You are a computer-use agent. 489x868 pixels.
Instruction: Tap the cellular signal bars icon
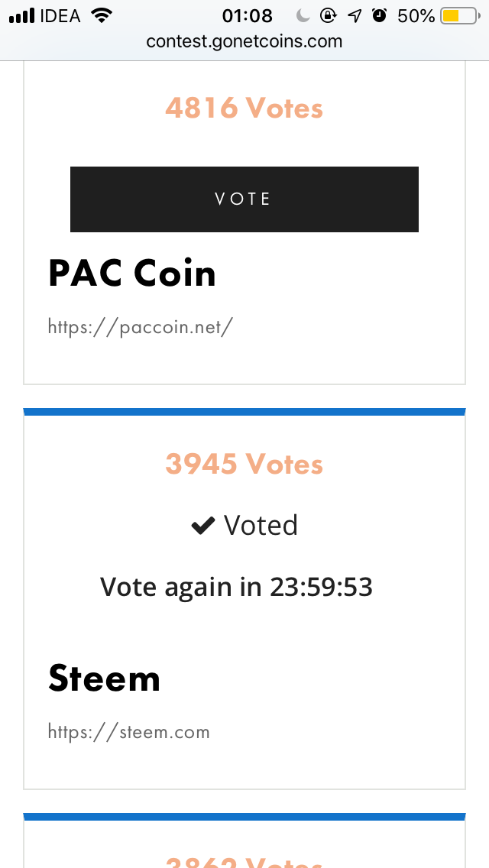pyautogui.click(x=22, y=16)
